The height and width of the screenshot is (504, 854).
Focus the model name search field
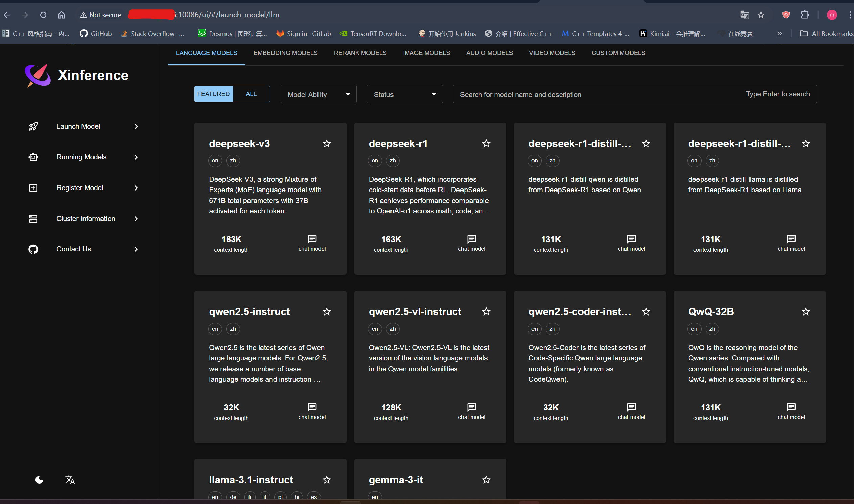coord(635,94)
